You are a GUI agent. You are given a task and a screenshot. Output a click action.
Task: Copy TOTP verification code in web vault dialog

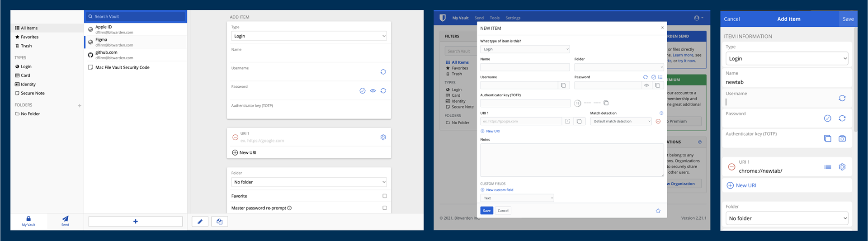(x=606, y=103)
